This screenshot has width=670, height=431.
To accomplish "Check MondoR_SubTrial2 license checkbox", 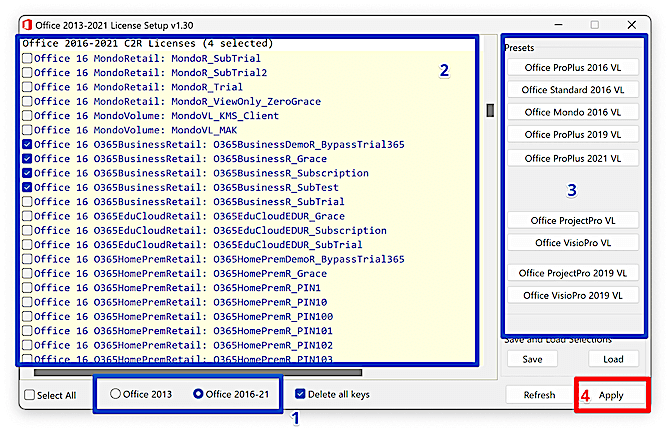I will [27, 73].
